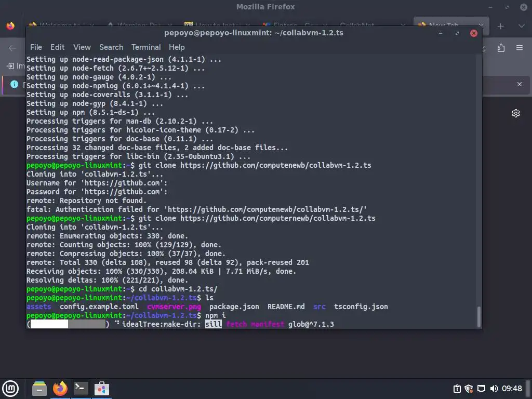This screenshot has height=399, width=532.
Task: Click package.json in the ls output
Action: [x=234, y=307]
